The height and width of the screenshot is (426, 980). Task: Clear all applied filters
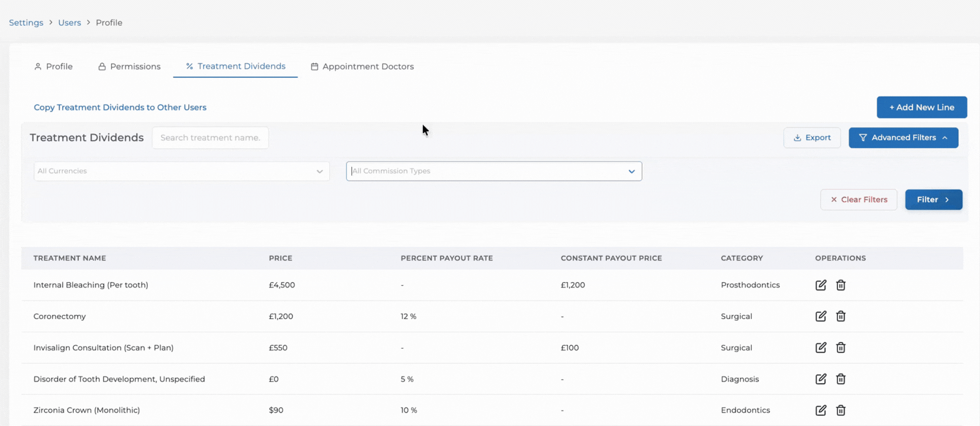click(859, 199)
